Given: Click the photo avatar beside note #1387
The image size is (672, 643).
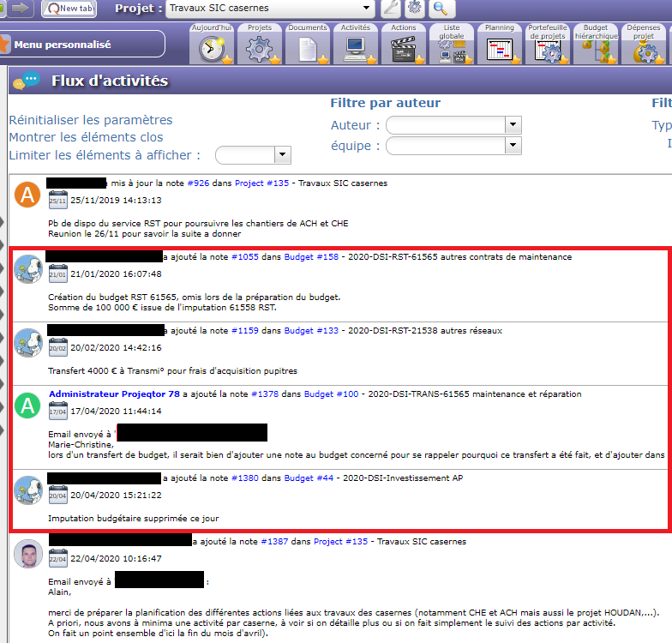Looking at the screenshot, I should point(28,554).
